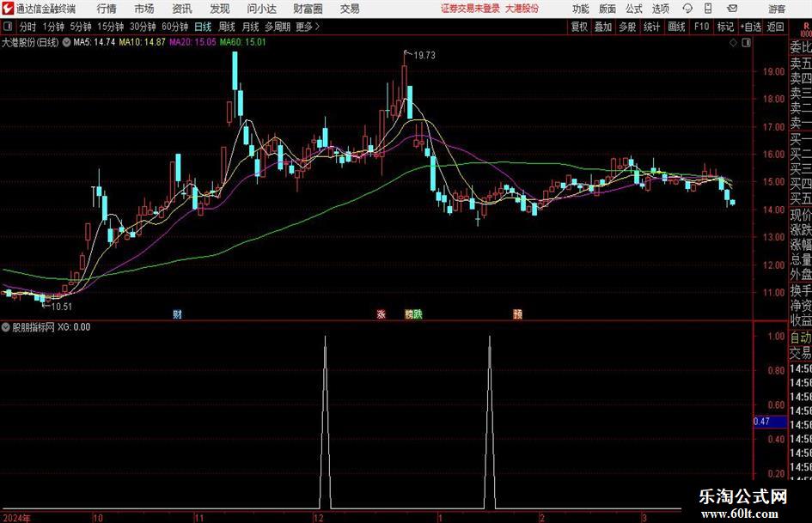Click the MA10: 14.87 indicator label
Screen dimensions: 812x523
point(142,42)
